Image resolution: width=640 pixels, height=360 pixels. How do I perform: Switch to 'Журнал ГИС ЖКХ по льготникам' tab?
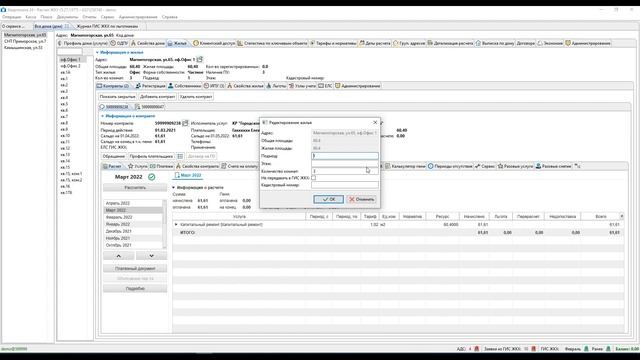click(107, 26)
